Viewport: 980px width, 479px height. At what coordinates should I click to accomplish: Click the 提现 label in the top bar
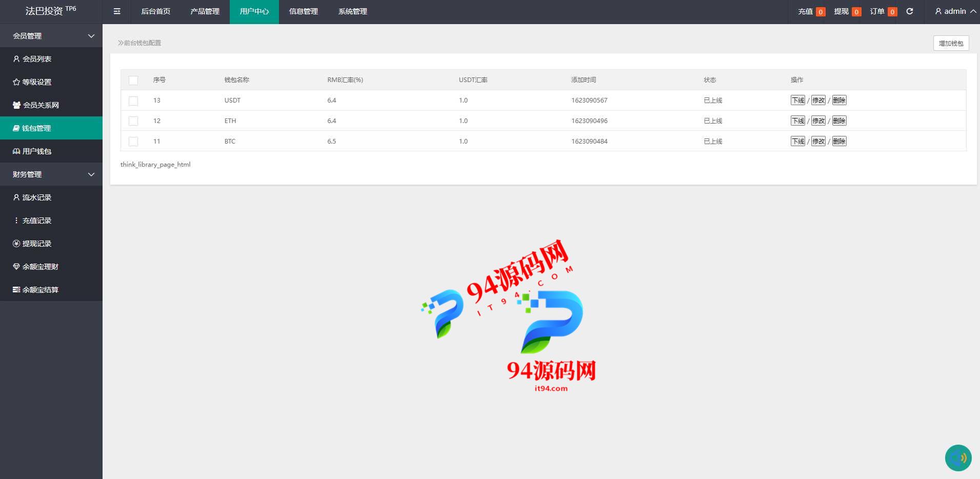pos(842,11)
